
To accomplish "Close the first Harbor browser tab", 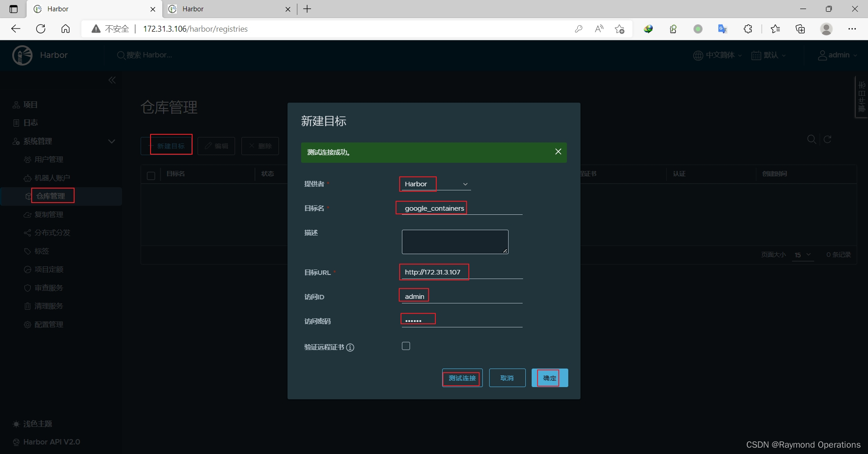I will (x=153, y=9).
